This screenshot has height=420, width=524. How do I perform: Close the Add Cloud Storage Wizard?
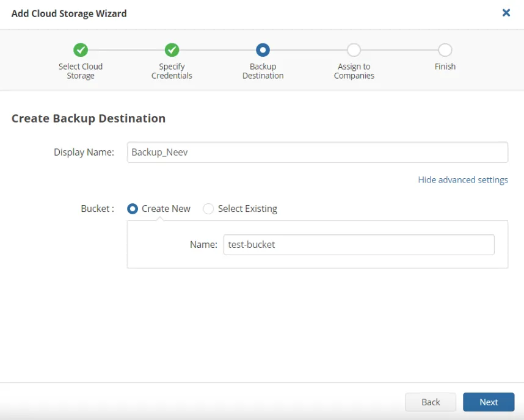[x=506, y=13]
